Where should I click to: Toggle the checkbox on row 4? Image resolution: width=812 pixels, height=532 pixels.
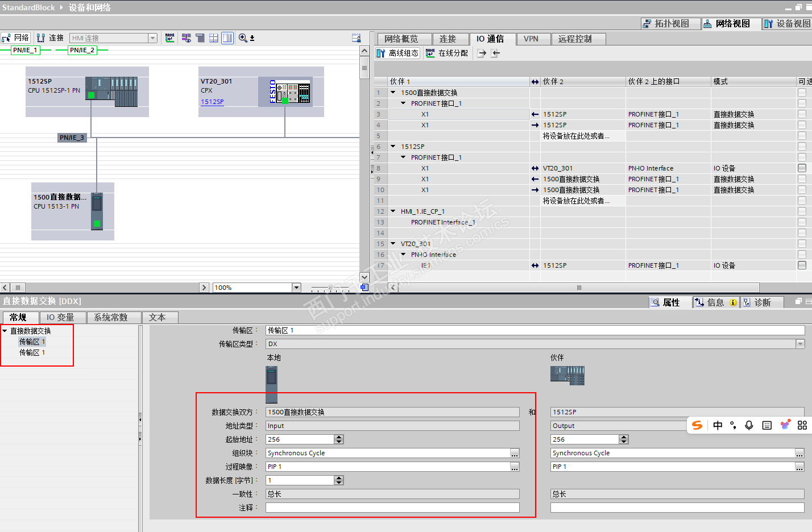click(802, 124)
